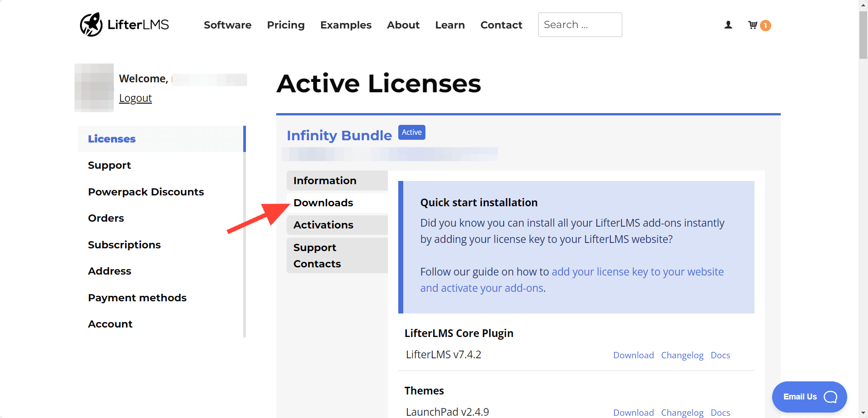Download LifterLMS v7.4.2 plugin
Screen dimensions: 868x418
tap(633, 355)
